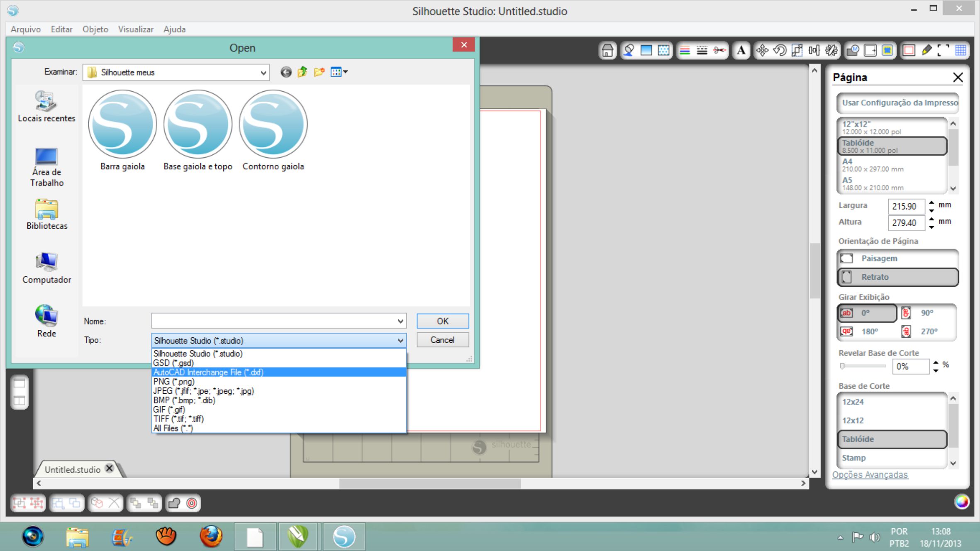
Task: Select AutoCAD Interchange File (*.dxf) type
Action: (x=279, y=373)
